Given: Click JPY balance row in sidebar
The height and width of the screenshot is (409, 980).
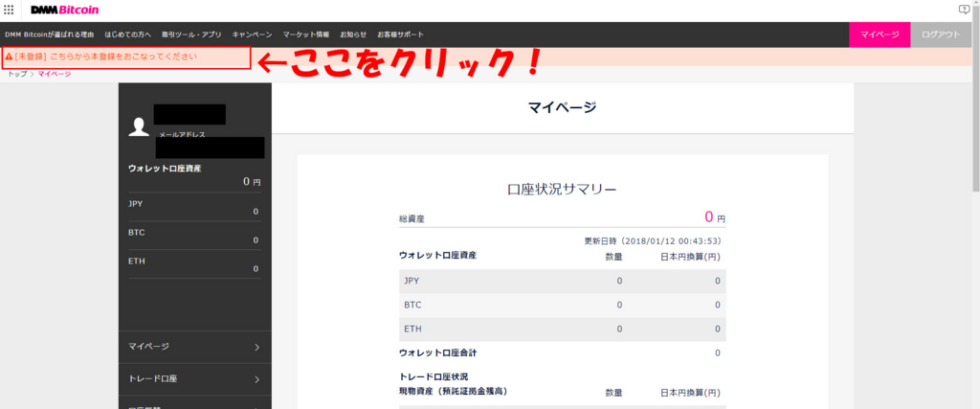Looking at the screenshot, I should pyautogui.click(x=193, y=208).
